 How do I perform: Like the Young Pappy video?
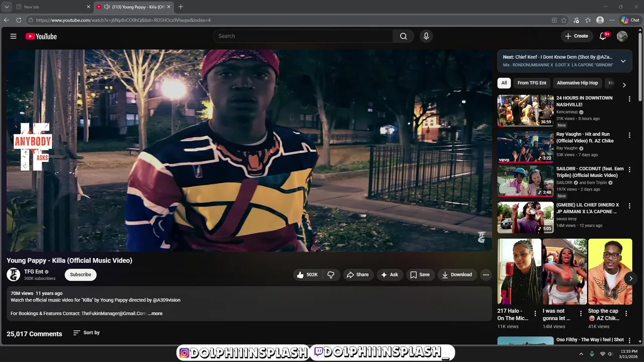tap(307, 275)
